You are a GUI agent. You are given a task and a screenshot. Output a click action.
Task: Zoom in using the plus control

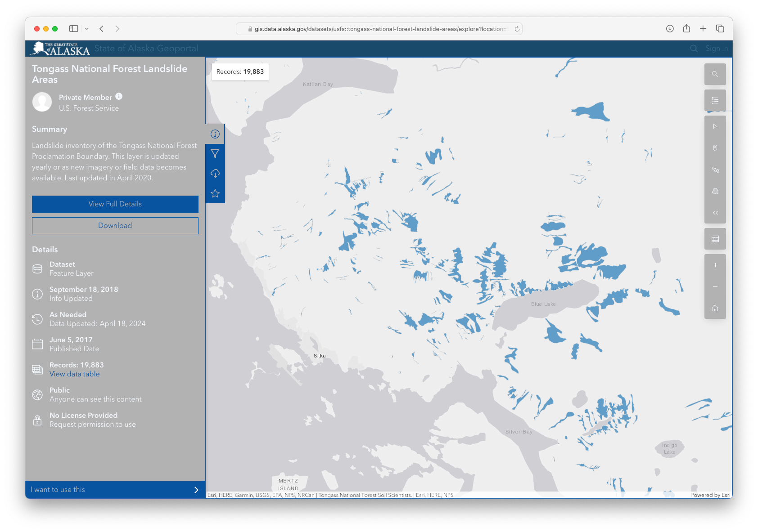point(715,265)
